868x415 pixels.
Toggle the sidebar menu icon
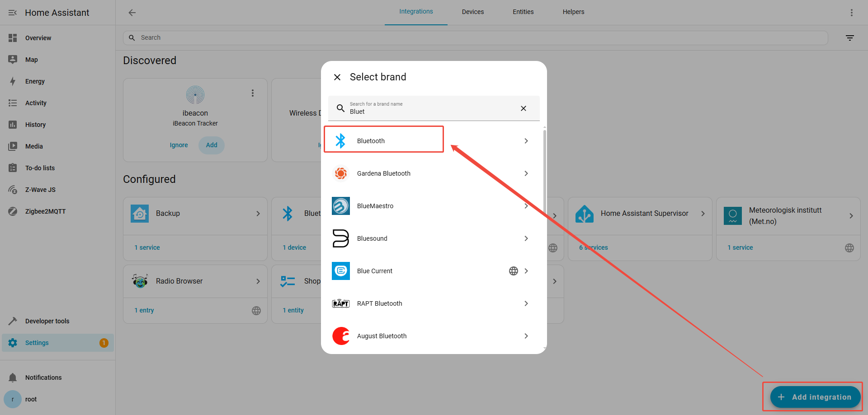coord(13,13)
